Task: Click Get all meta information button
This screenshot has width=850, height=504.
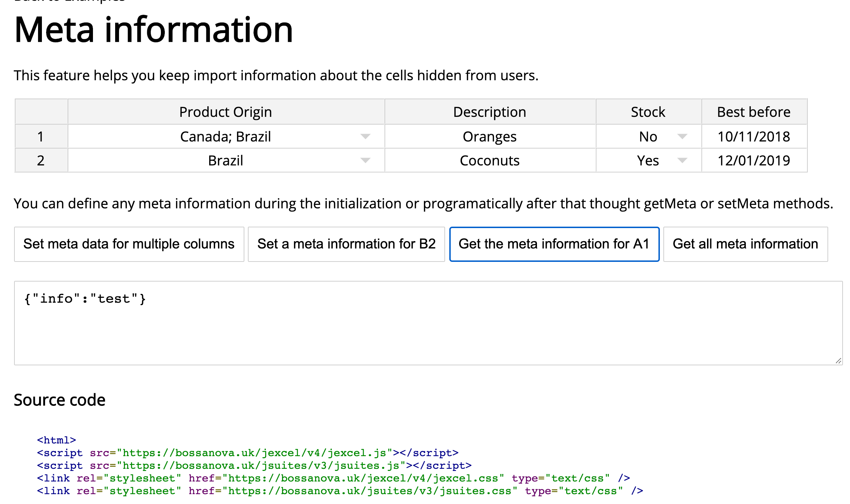Action: coord(745,244)
